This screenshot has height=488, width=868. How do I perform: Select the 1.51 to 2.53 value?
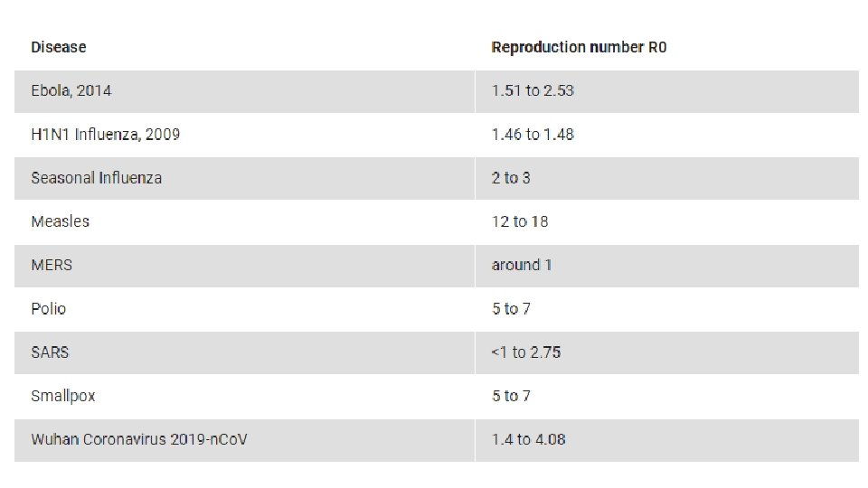click(533, 90)
